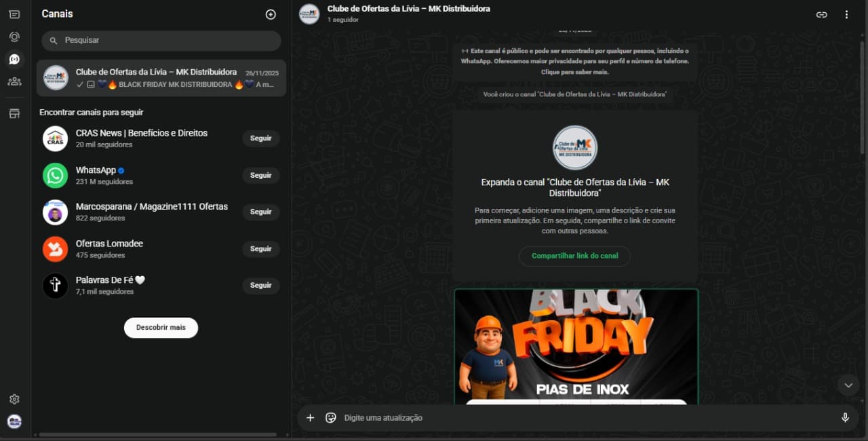The image size is (868, 441).
Task: Click Compartilhar link do canal
Action: click(574, 256)
